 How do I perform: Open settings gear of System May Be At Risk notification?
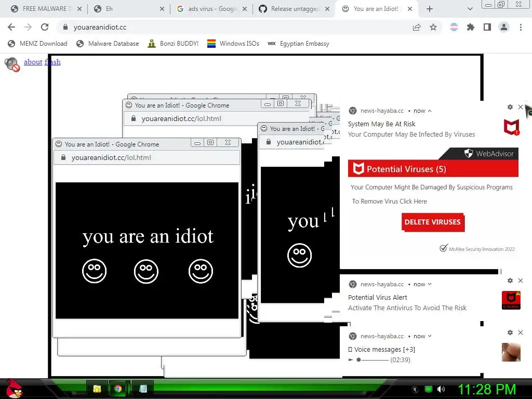[510, 107]
